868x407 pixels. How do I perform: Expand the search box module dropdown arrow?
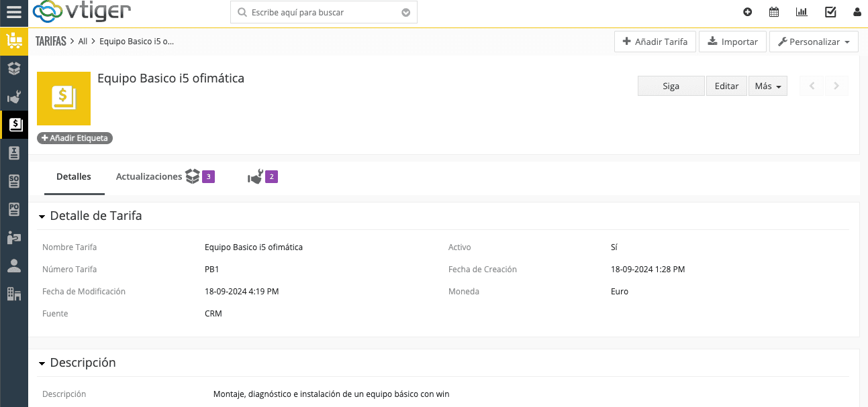click(405, 13)
